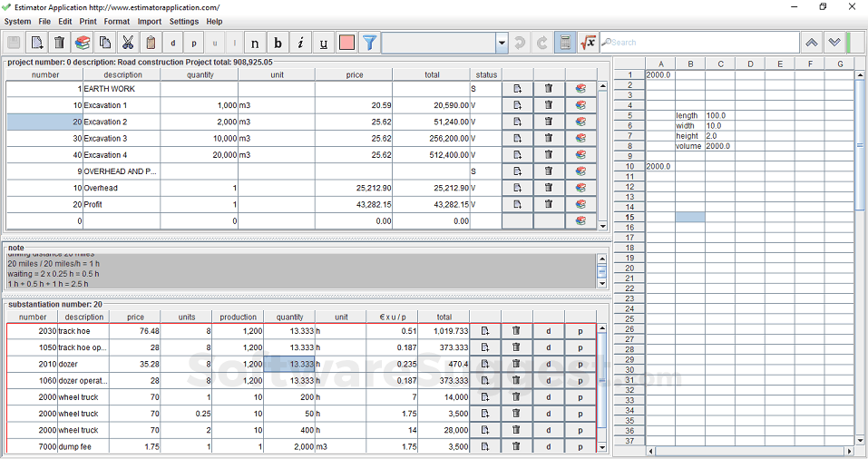Click the search previous up chevron
Image resolution: width=868 pixels, height=459 pixels.
[x=811, y=43]
